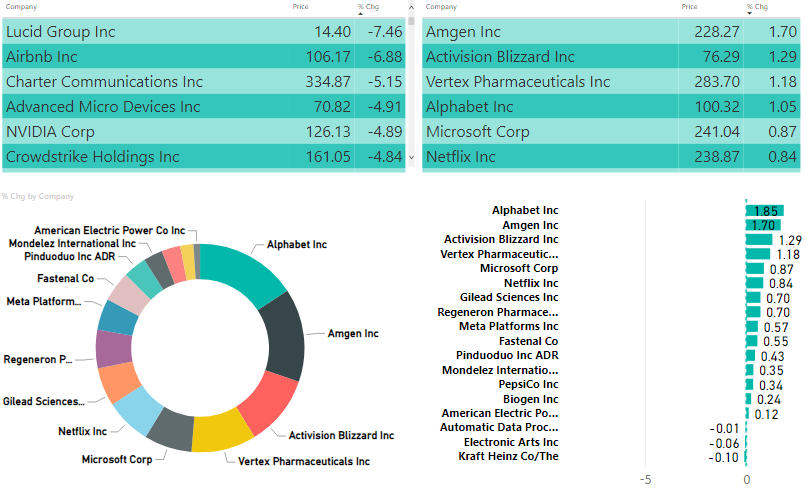The width and height of the screenshot is (806, 491).
Task: Click the left table Price column header
Action: coord(300,7)
